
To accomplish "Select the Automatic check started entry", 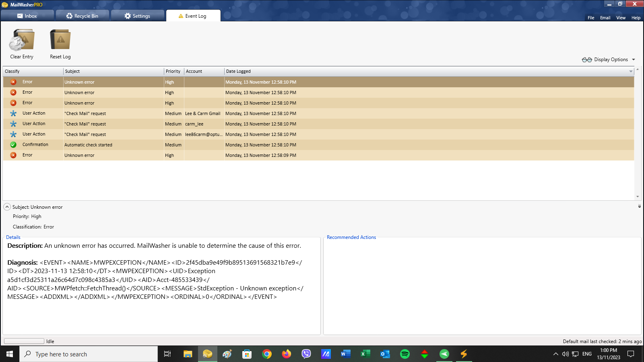I will [318, 145].
